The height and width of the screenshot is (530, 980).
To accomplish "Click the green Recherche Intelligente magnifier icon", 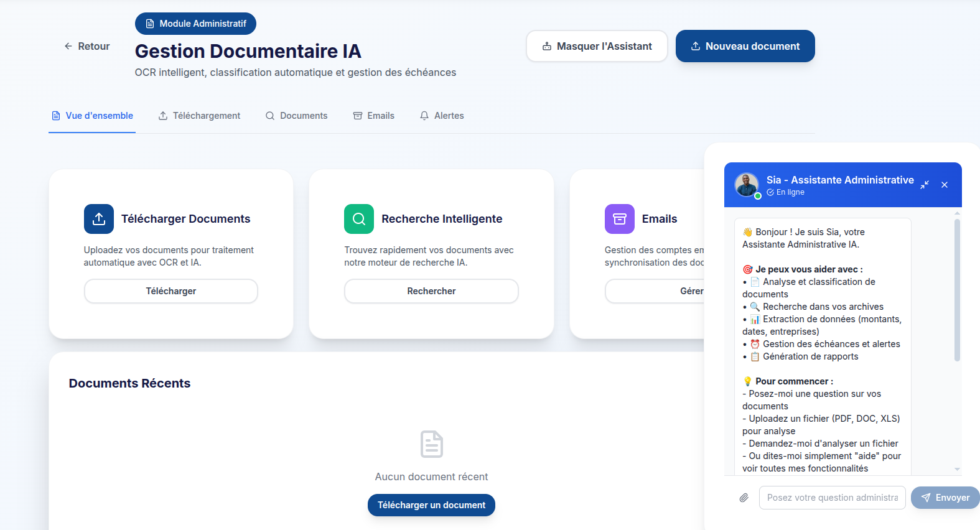I will [359, 219].
